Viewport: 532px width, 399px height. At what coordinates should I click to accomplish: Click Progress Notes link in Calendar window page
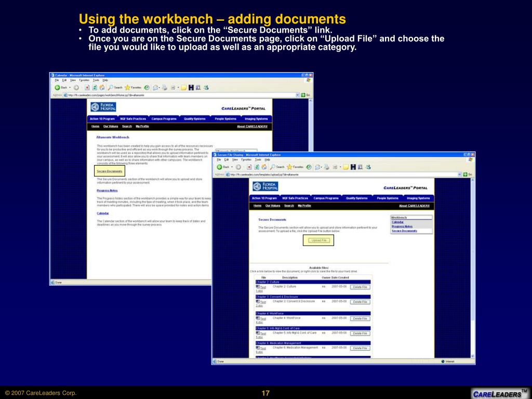(x=107, y=191)
